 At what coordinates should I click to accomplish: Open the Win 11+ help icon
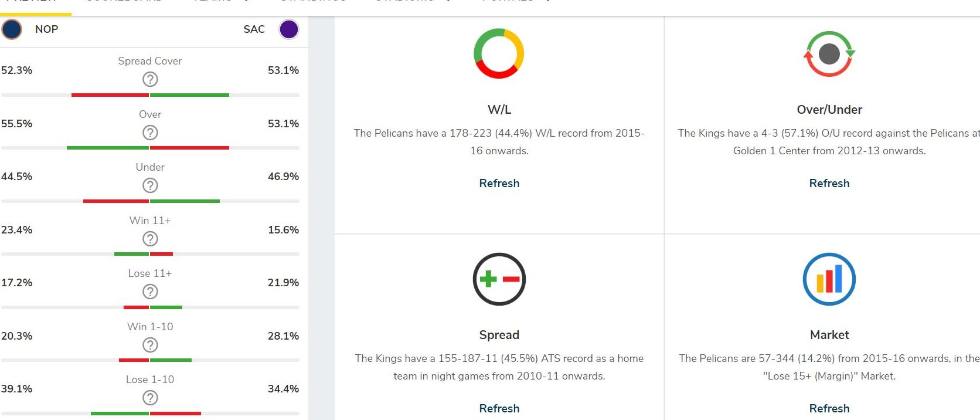pyautogui.click(x=150, y=239)
